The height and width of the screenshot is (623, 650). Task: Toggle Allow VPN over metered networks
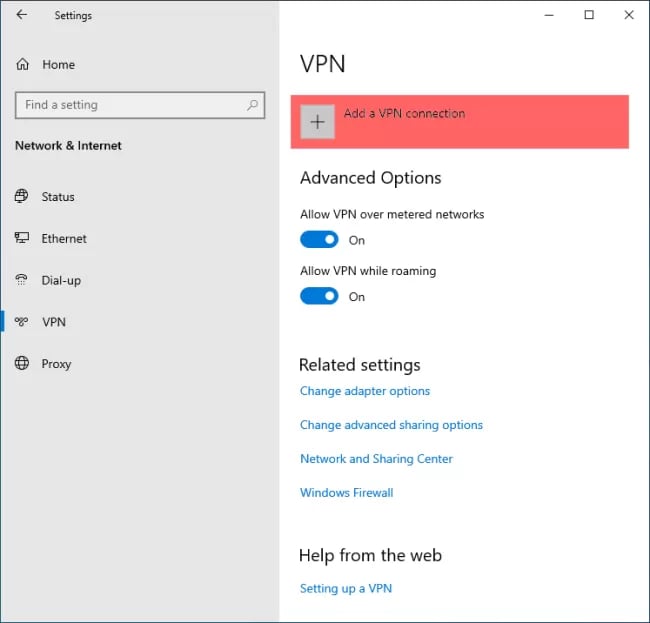click(319, 240)
